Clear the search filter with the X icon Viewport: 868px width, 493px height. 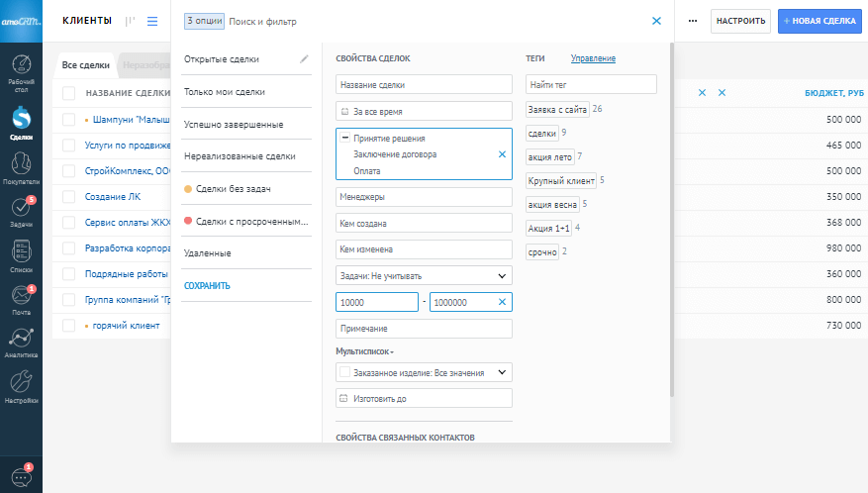[656, 21]
